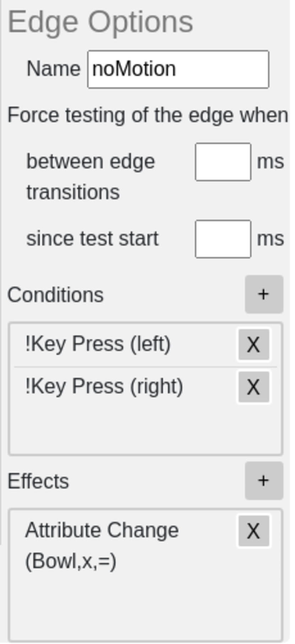This screenshot has height=644, width=295.
Task: Click the Name label
Action: (53, 68)
